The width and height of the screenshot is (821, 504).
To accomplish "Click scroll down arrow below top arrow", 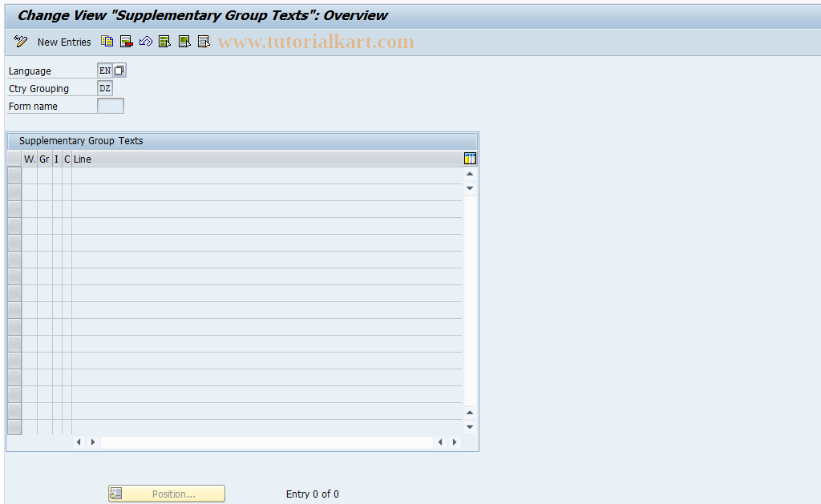I will tap(470, 187).
